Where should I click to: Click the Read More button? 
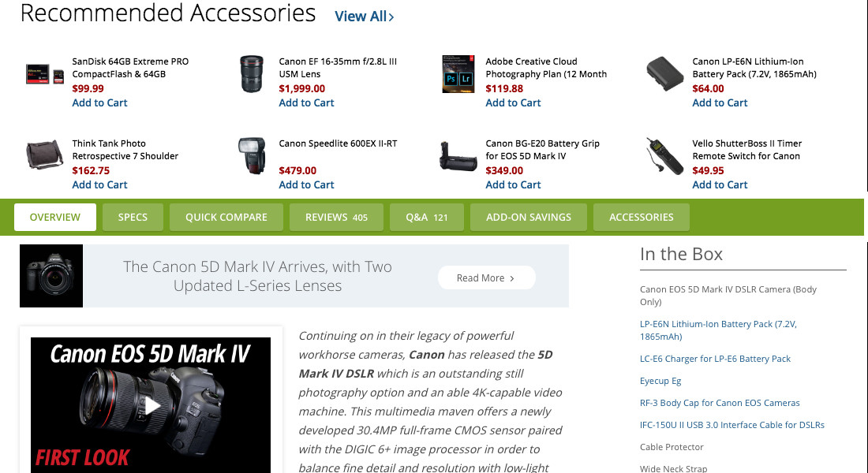[486, 277]
